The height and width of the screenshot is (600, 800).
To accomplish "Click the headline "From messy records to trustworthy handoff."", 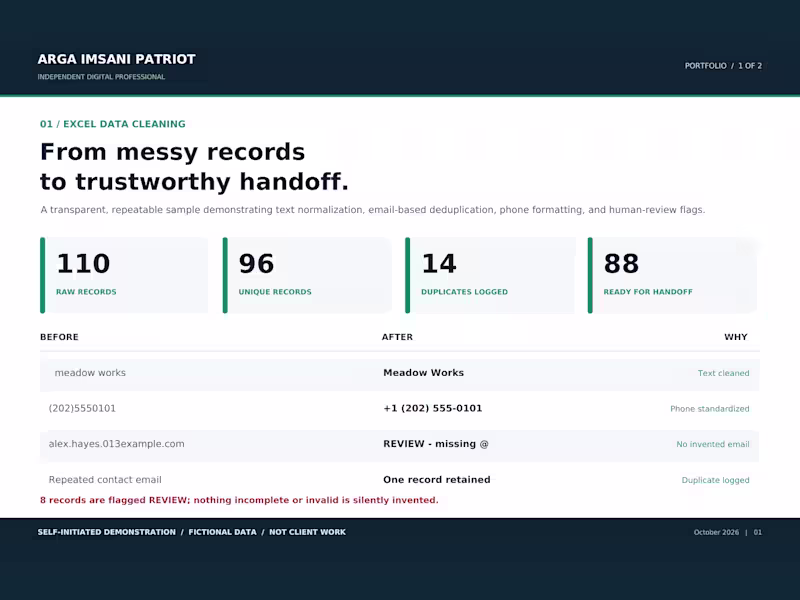I will tap(194, 167).
